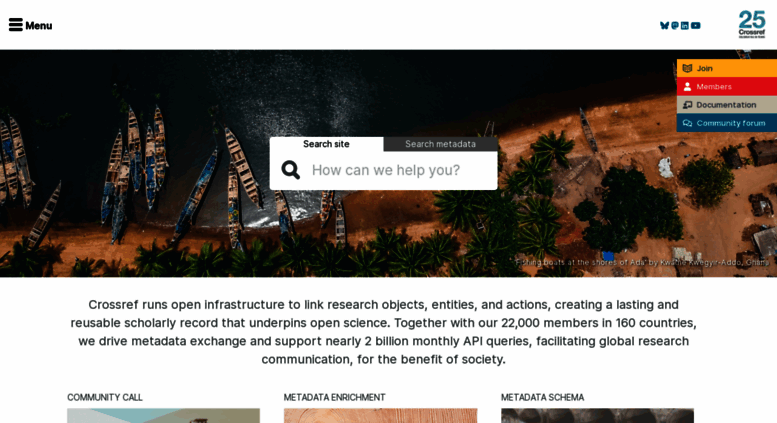
Task: Click the speech bubbles Community forum icon
Action: (x=687, y=123)
